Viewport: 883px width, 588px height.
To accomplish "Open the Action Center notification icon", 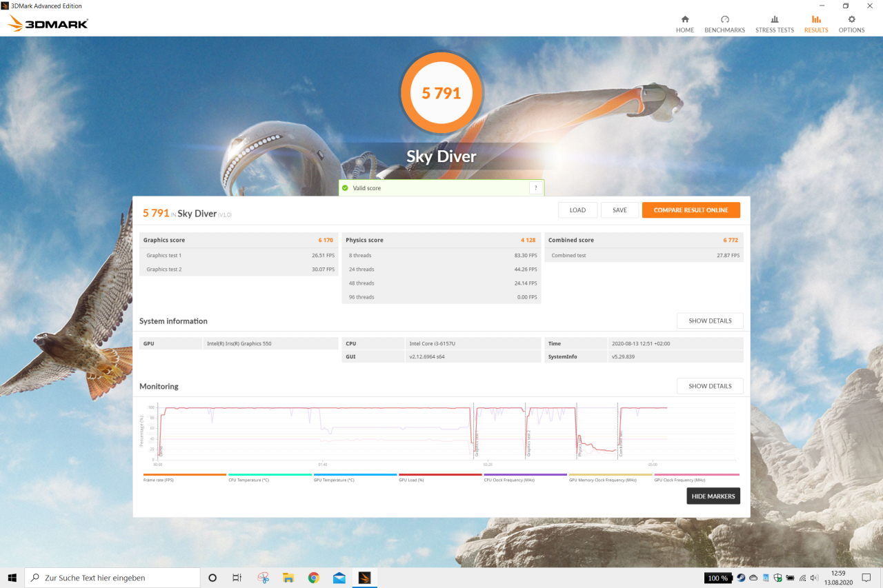I will (x=866, y=578).
